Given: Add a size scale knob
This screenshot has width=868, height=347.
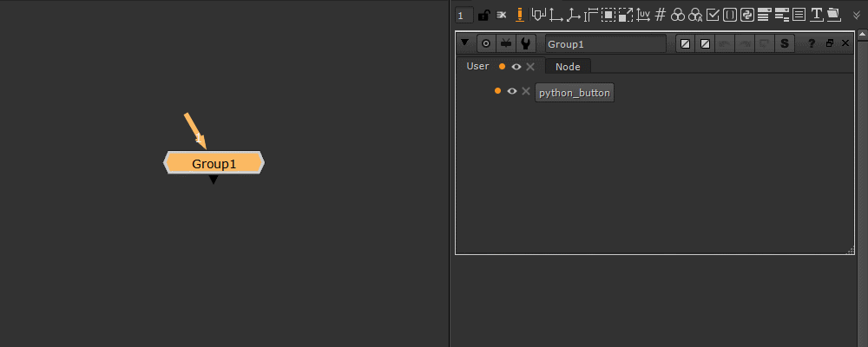Looking at the screenshot, I should [626, 15].
